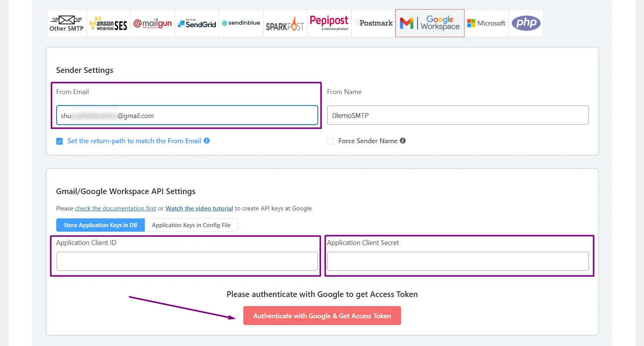Choose the Sendinblue mailer icon
This screenshot has width=644, height=346.
click(241, 23)
